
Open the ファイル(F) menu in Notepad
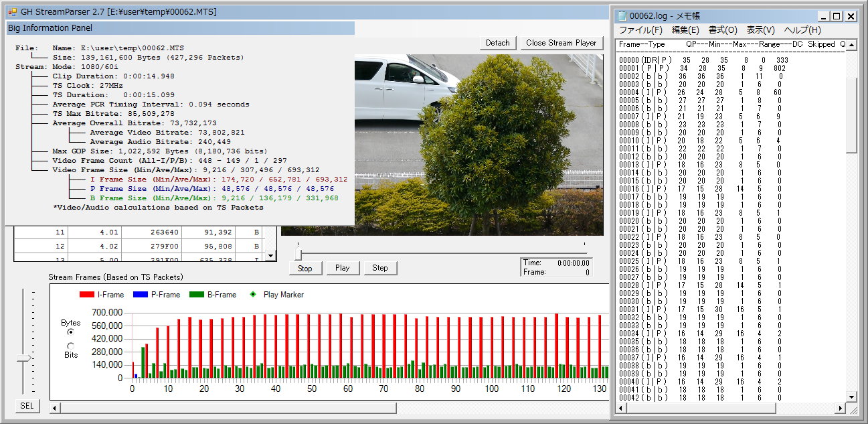pyautogui.click(x=640, y=30)
